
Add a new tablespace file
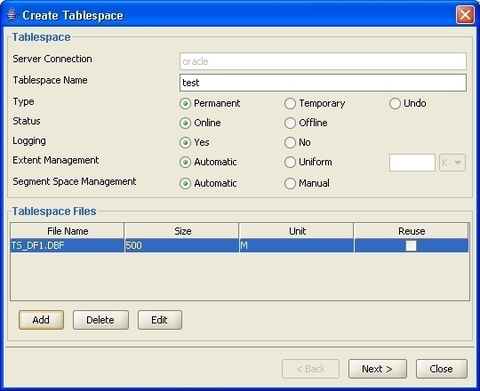tap(41, 320)
